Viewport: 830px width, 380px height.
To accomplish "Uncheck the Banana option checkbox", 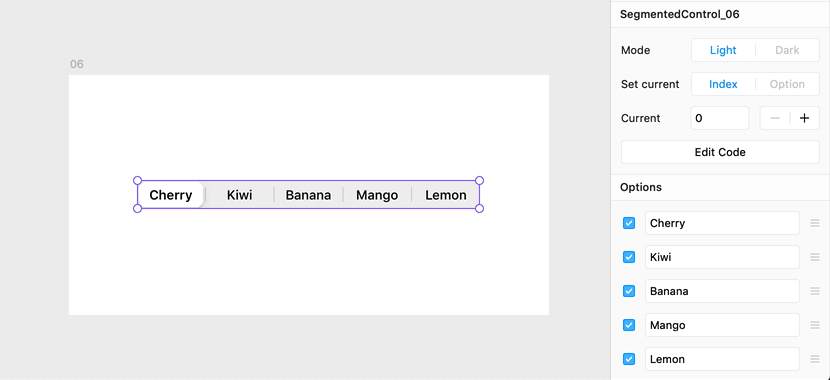I will 629,291.
